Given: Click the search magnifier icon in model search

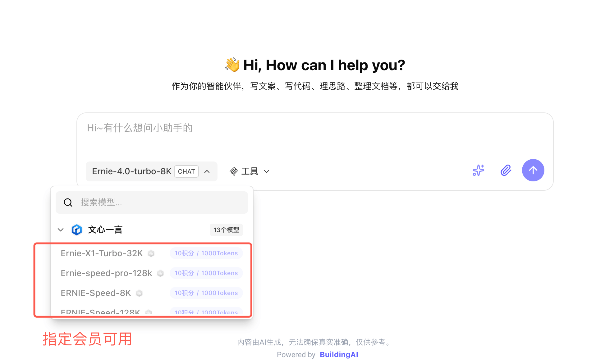Looking at the screenshot, I should point(68,202).
